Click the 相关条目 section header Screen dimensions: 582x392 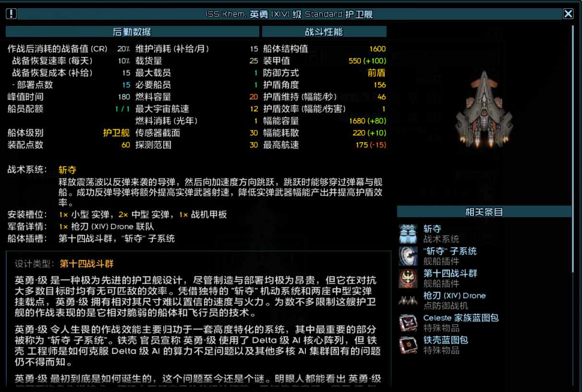[484, 212]
